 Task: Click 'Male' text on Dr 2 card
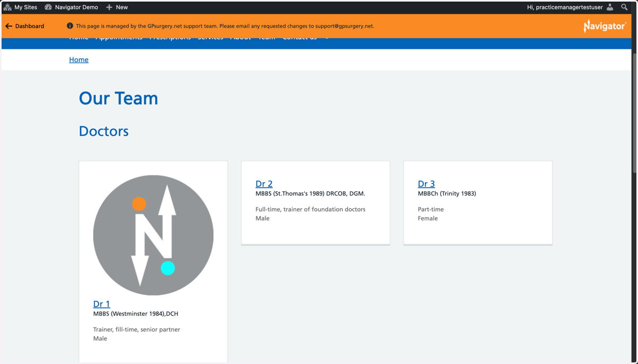(x=263, y=218)
